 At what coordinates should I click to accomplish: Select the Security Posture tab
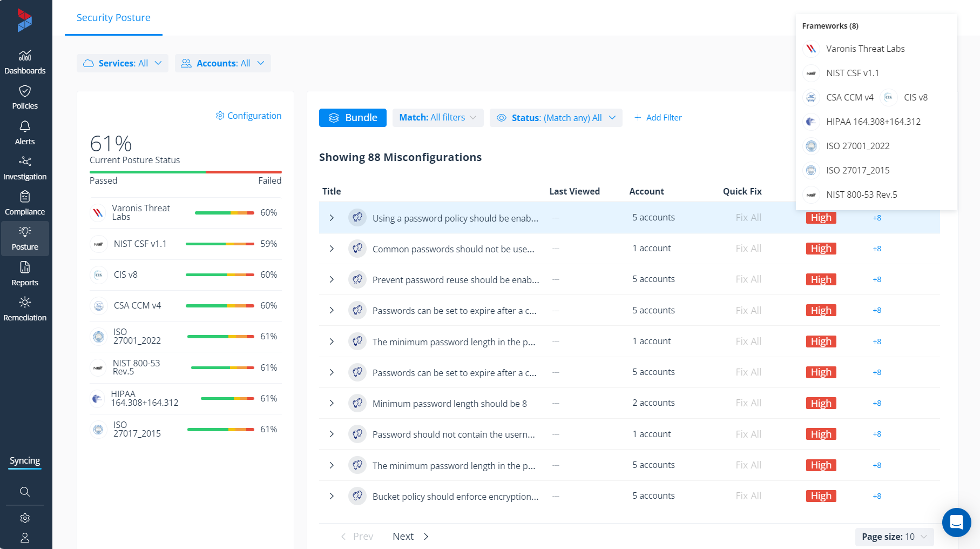[x=113, y=18]
